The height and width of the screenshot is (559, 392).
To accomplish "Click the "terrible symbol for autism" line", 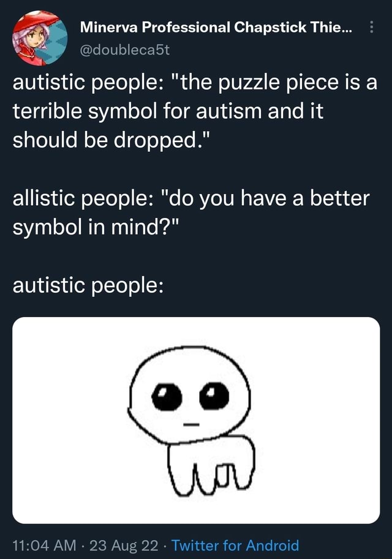I will [x=138, y=111].
